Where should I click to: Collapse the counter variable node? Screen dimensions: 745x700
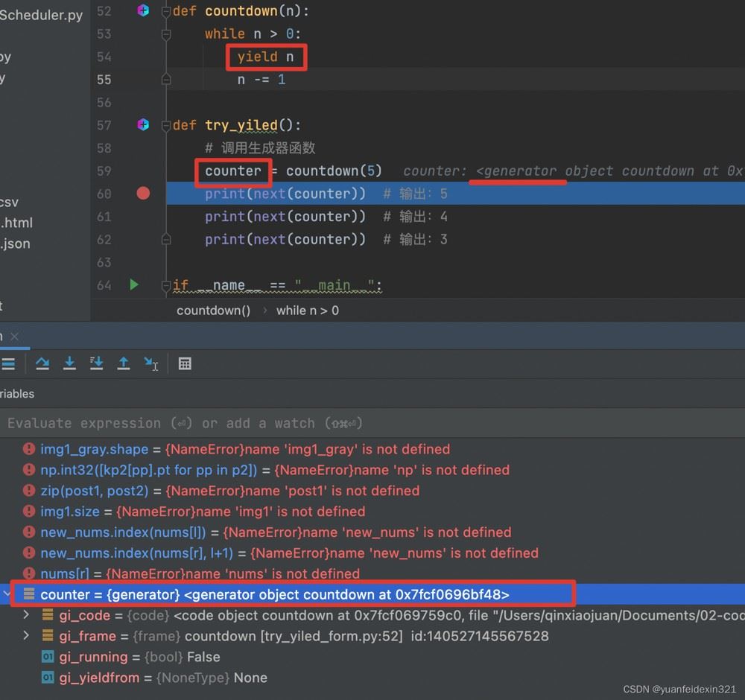tap(6, 594)
